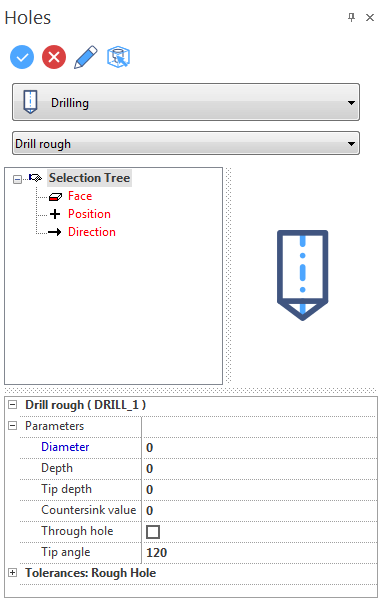
Task: Click the Direction arrow icon
Action: pyautogui.click(x=55, y=232)
